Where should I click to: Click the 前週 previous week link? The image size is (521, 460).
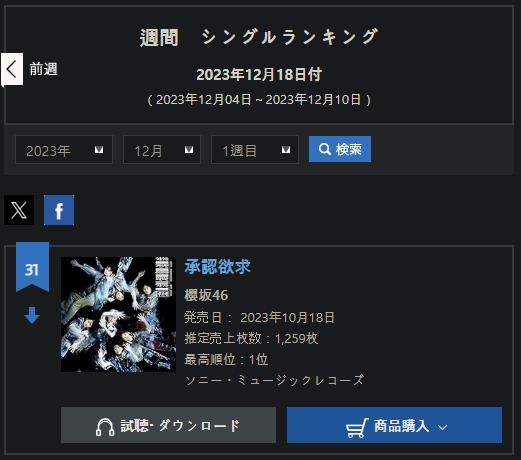coord(43,69)
